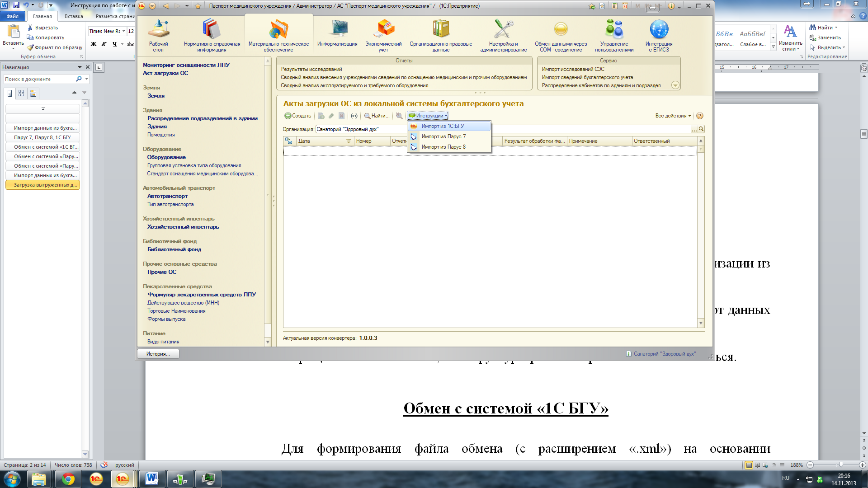Click the Создать button
Viewport: 868px width, 488px height.
pos(298,116)
